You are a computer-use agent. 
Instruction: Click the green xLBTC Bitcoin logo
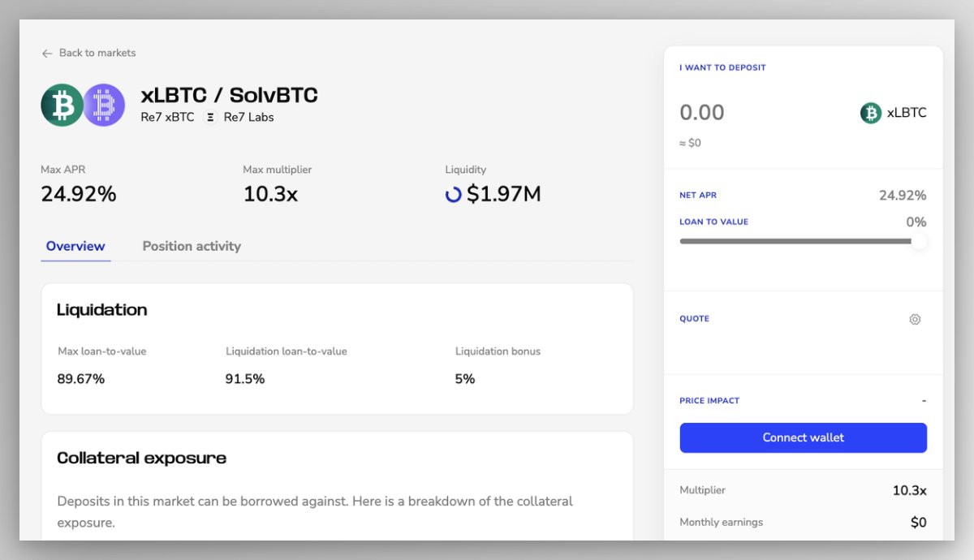pyautogui.click(x=62, y=105)
